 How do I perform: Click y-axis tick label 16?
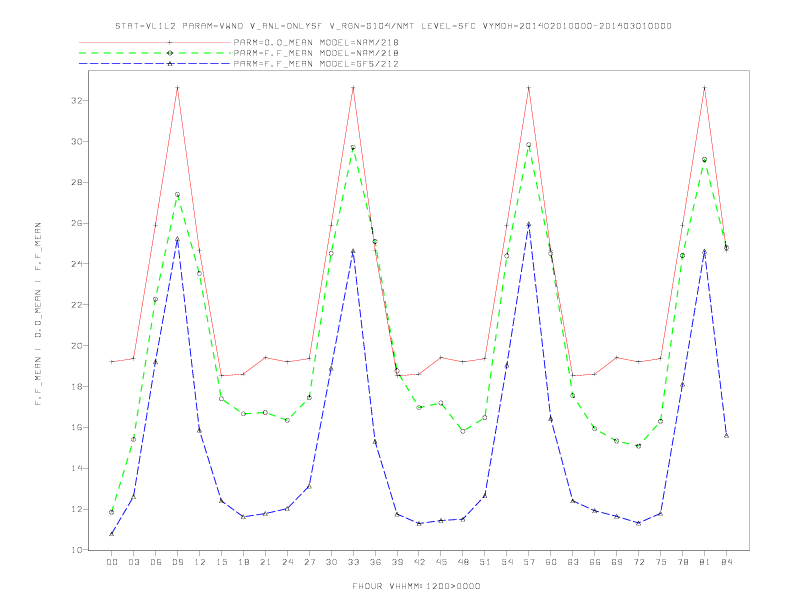77,427
